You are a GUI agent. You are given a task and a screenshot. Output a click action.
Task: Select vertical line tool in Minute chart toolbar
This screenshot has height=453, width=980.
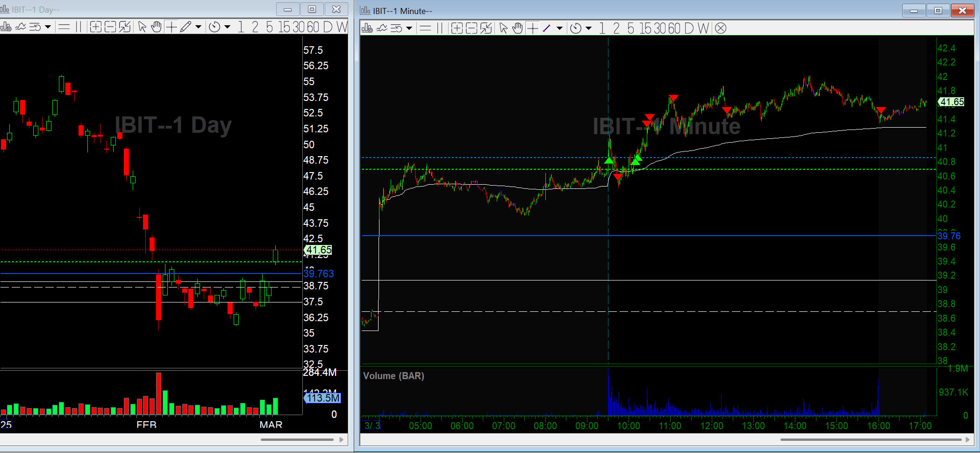[x=440, y=29]
